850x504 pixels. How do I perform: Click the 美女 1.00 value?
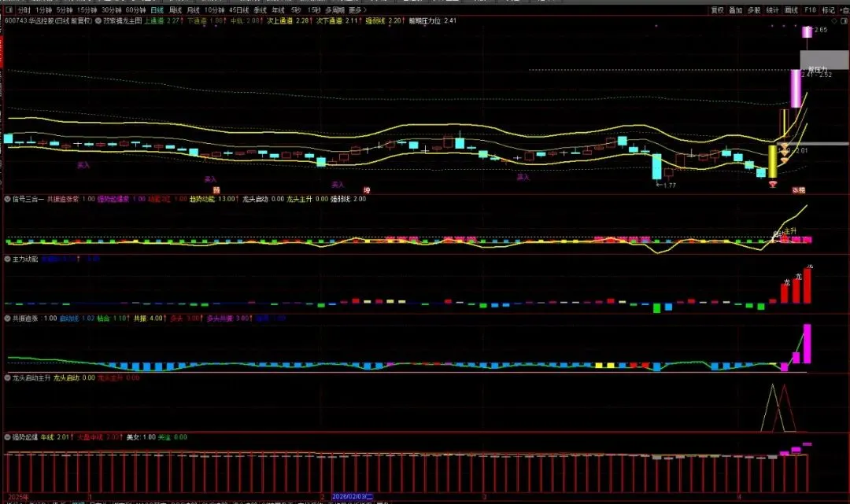point(141,437)
